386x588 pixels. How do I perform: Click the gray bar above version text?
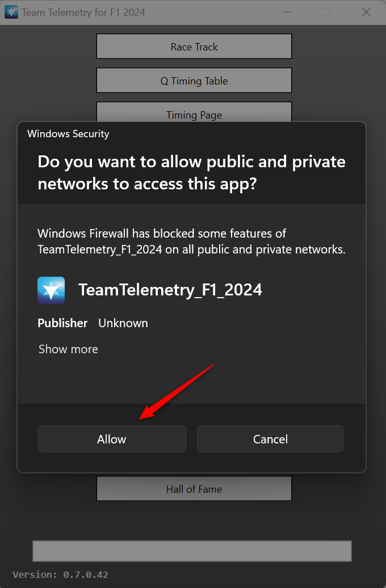point(192,551)
